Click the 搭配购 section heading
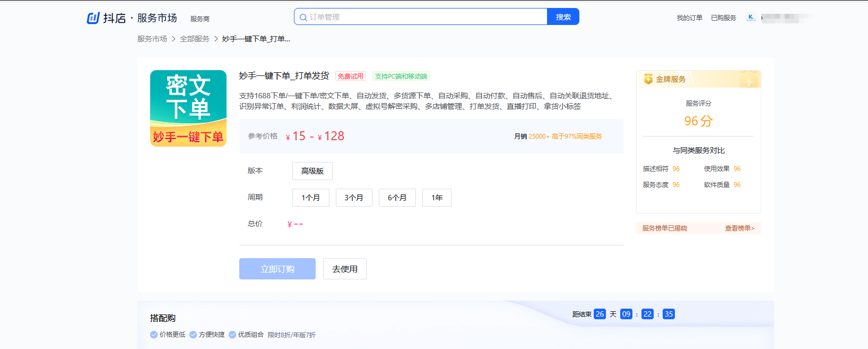 [x=163, y=318]
